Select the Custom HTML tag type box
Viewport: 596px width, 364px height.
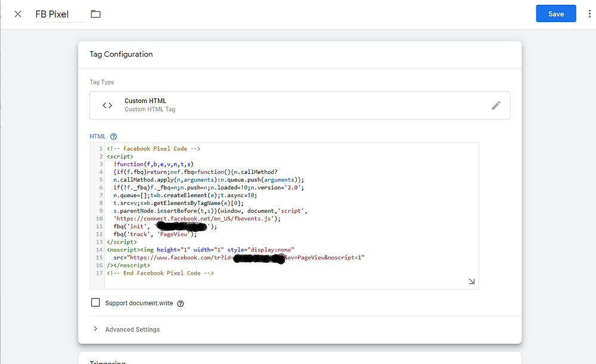(300, 105)
